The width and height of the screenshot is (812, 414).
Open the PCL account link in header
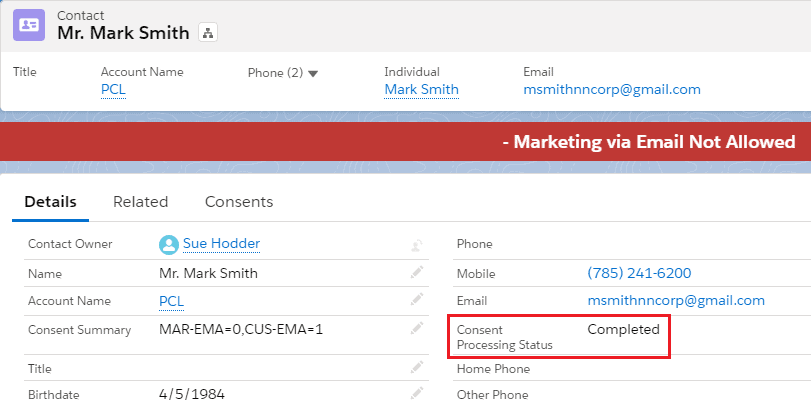coord(113,89)
